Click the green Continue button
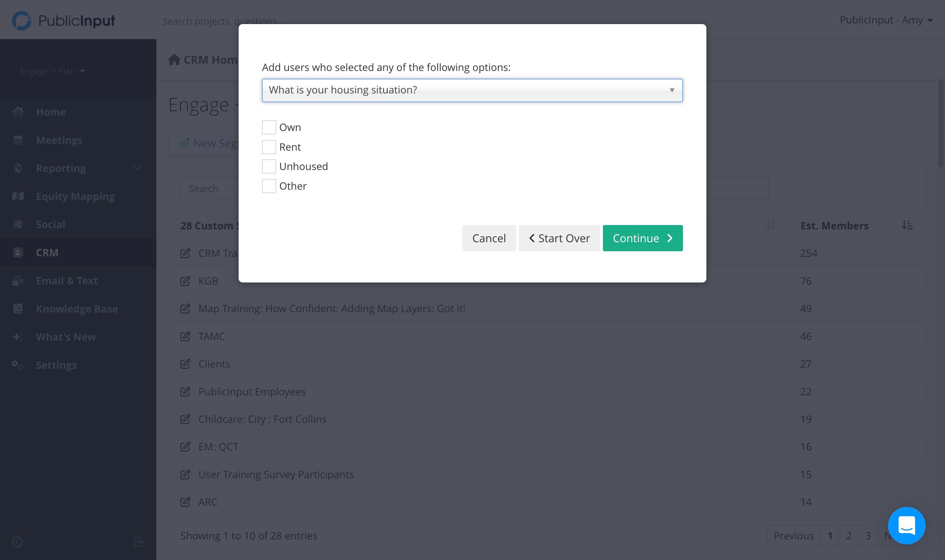This screenshot has width=945, height=560. click(x=643, y=238)
